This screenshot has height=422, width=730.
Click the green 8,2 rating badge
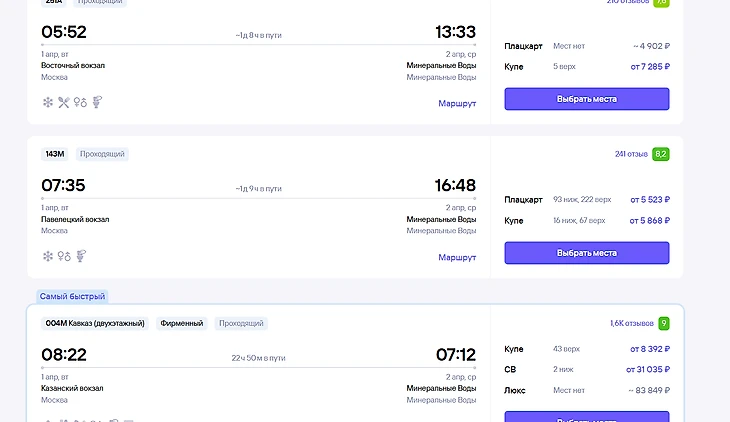point(661,154)
